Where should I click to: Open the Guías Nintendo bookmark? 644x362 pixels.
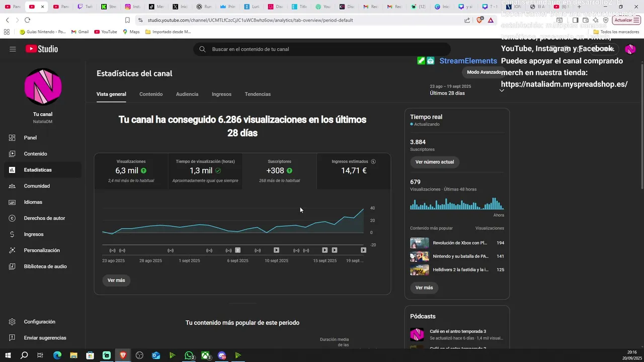pos(43,32)
